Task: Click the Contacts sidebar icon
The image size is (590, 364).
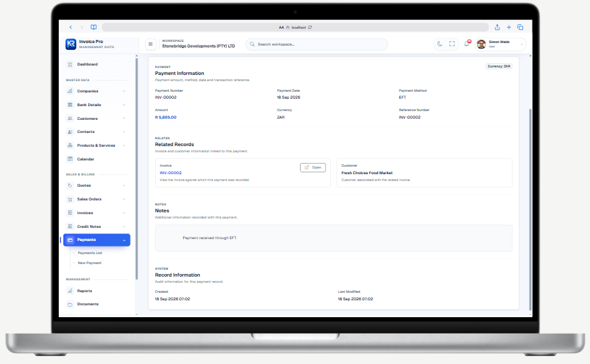Action: pos(70,132)
